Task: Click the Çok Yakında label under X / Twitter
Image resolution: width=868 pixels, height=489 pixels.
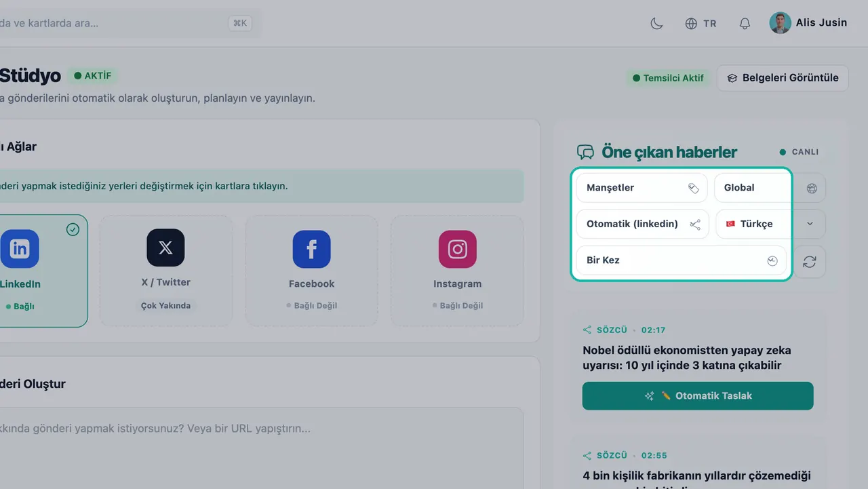Action: point(165,306)
